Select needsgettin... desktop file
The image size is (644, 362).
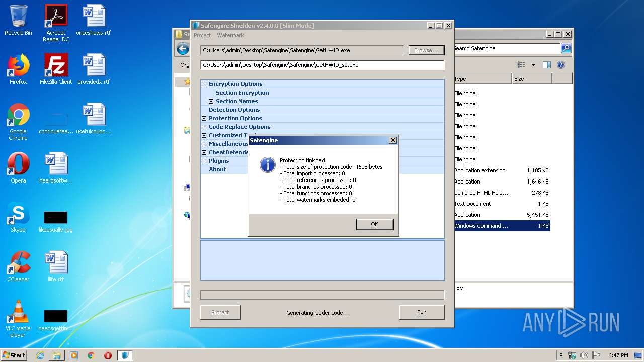[56, 321]
